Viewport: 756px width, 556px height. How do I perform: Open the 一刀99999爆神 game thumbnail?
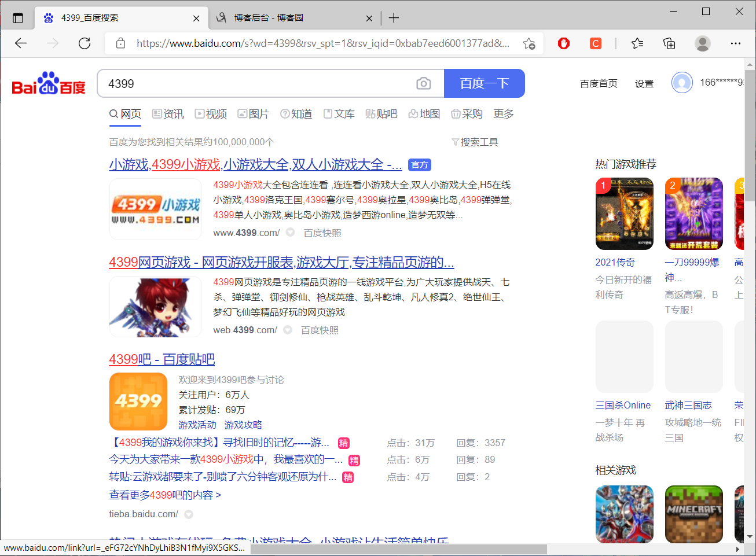694,213
